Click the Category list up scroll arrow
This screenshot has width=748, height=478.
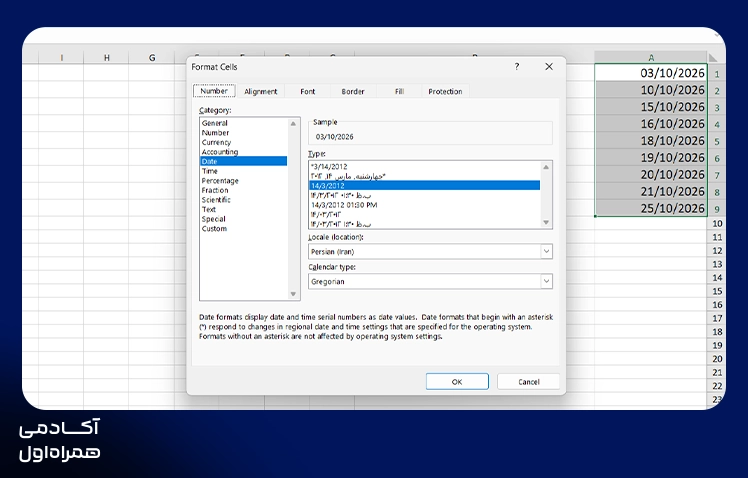(293, 124)
